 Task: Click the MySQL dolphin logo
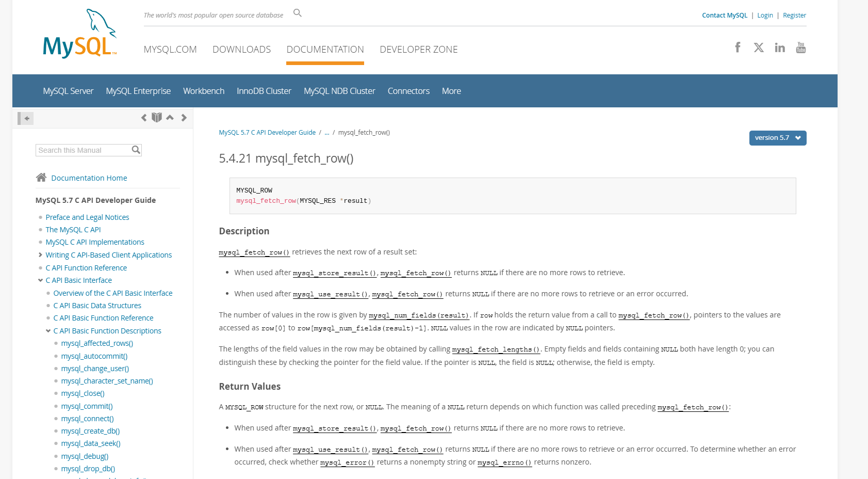click(80, 34)
